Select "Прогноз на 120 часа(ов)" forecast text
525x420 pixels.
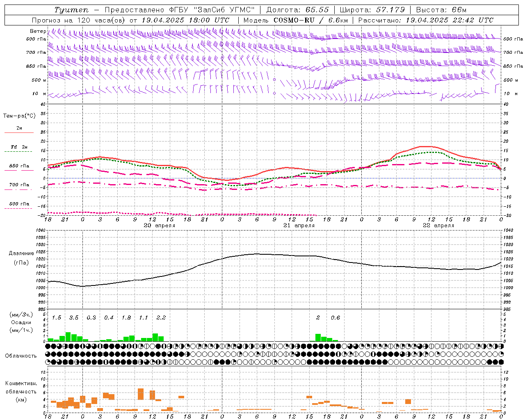(x=79, y=20)
